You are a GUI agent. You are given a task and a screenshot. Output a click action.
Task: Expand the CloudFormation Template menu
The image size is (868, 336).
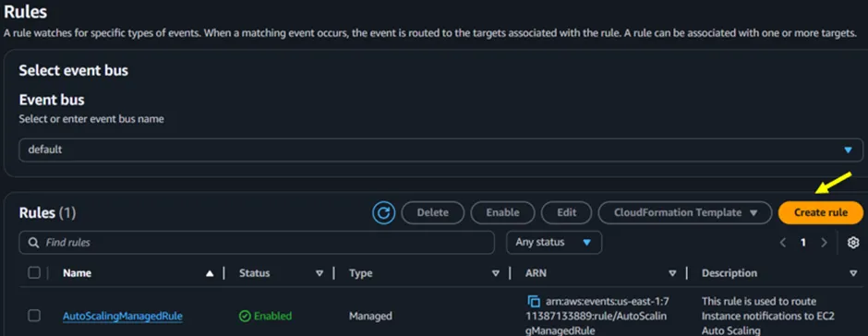685,212
